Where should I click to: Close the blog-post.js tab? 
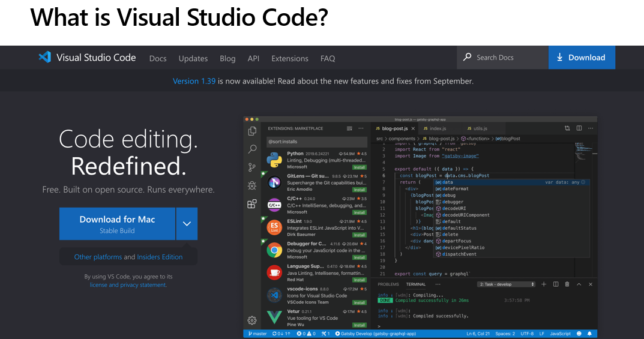click(x=413, y=128)
